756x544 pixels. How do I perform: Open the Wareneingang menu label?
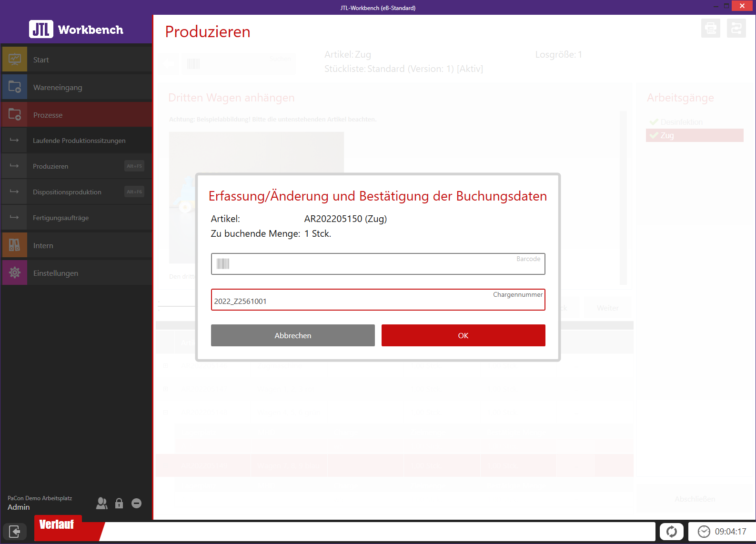58,88
